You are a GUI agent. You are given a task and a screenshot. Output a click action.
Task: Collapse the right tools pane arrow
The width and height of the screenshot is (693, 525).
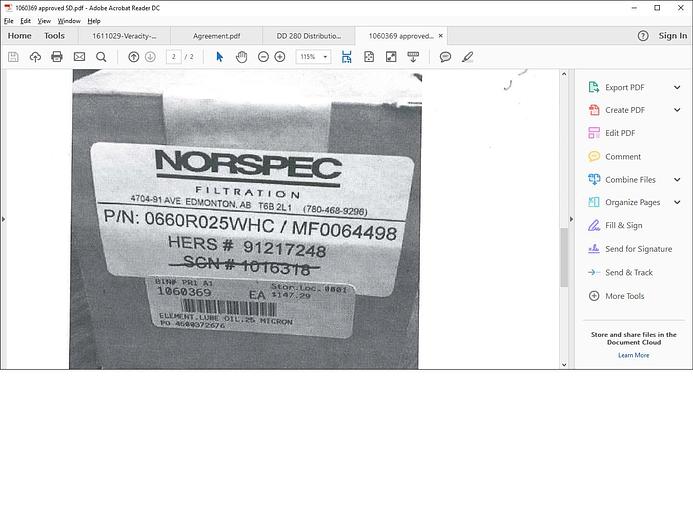pos(571,219)
